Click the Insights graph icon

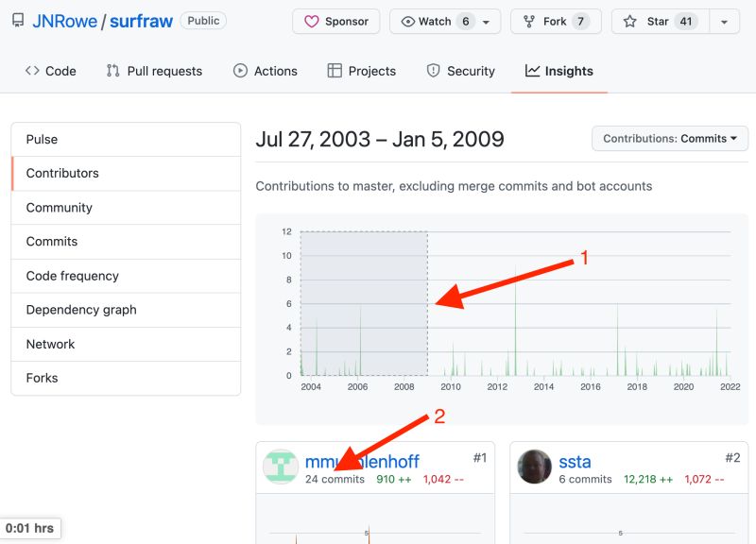pos(532,71)
